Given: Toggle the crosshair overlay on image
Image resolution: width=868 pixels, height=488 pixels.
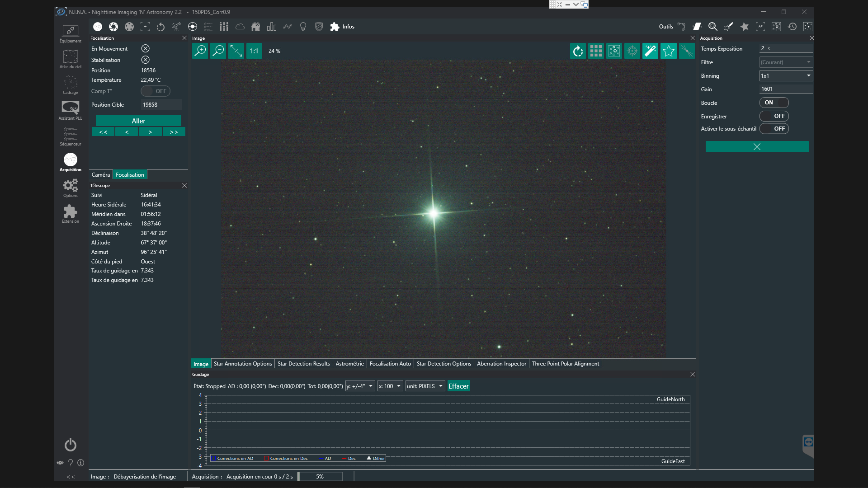Looking at the screenshot, I should pyautogui.click(x=632, y=51).
